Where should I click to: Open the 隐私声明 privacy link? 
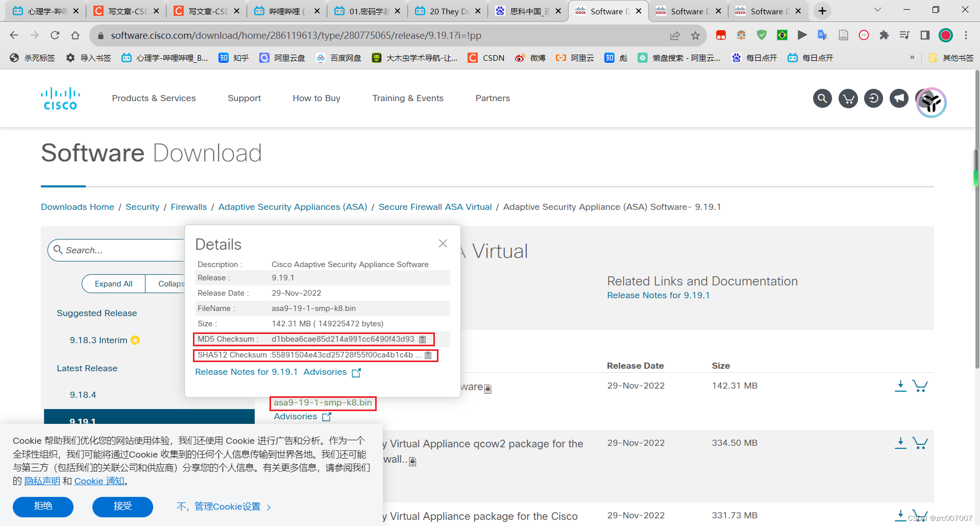click(42, 481)
